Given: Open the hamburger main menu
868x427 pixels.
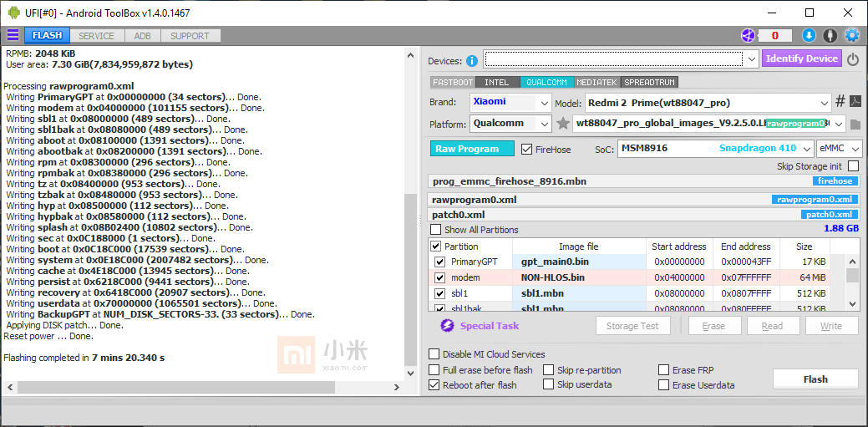Looking at the screenshot, I should click(x=13, y=35).
